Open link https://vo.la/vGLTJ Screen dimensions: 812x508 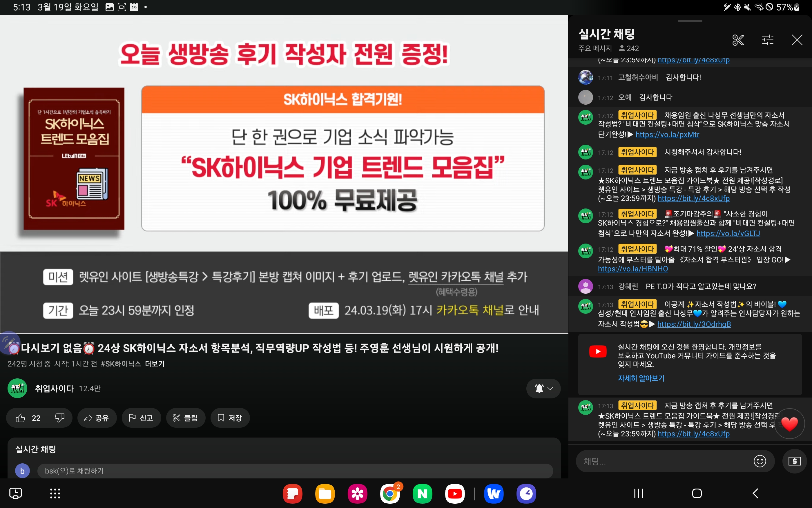(728, 233)
